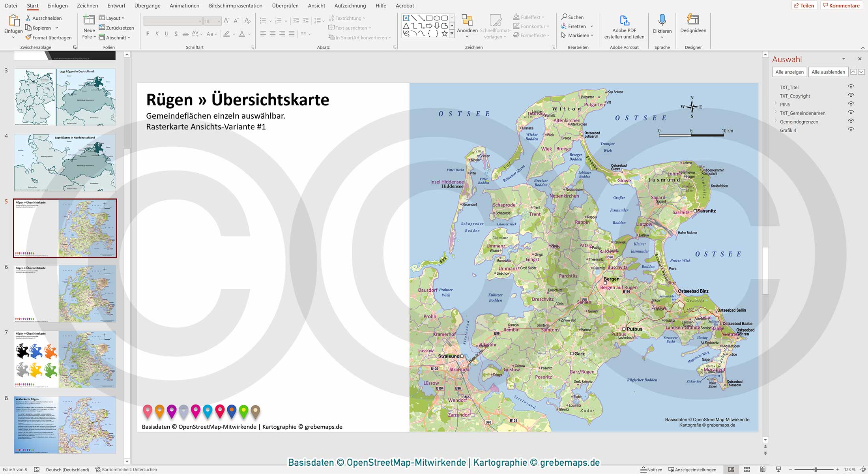
Task: Hide the Grafik 4 object
Action: [x=850, y=130]
